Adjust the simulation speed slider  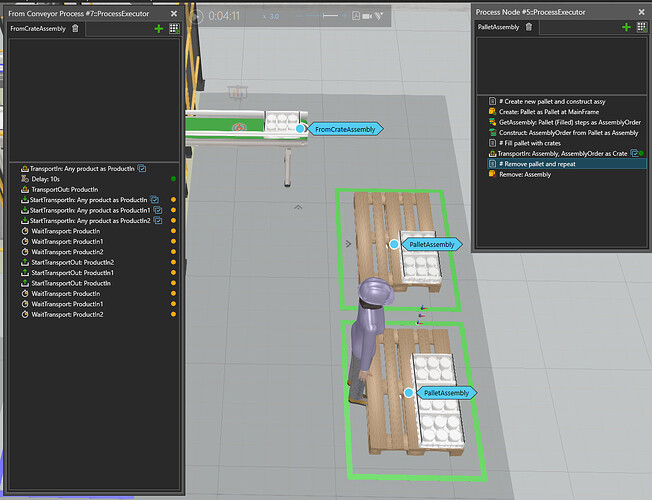pos(324,16)
